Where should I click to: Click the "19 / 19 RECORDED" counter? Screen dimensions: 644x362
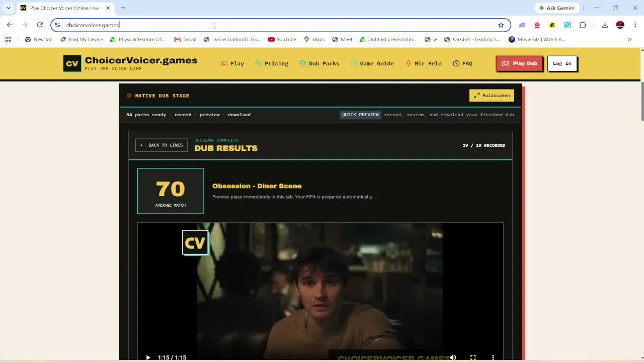484,145
